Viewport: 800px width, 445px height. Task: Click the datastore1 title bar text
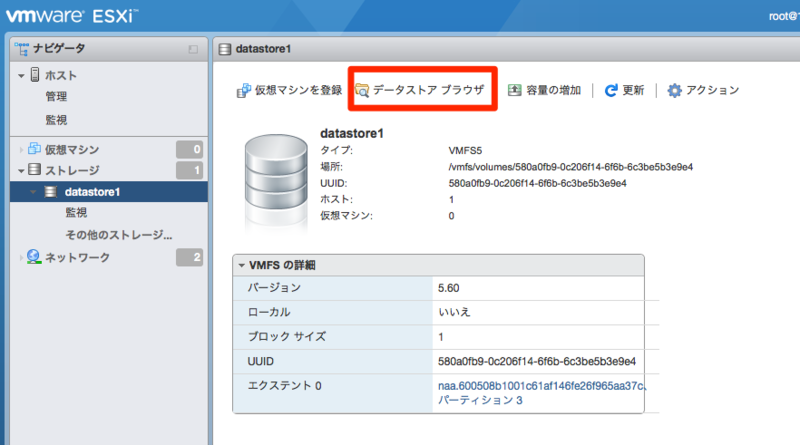point(263,49)
